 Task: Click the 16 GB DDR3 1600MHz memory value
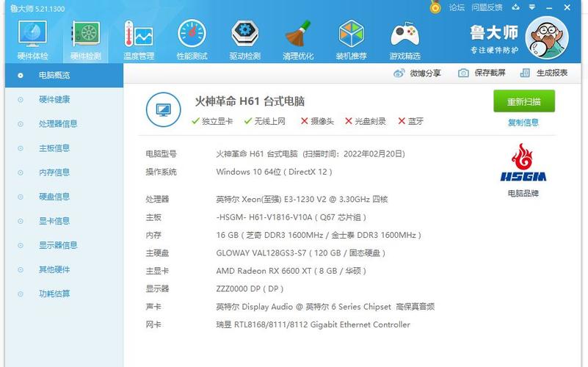(319, 235)
